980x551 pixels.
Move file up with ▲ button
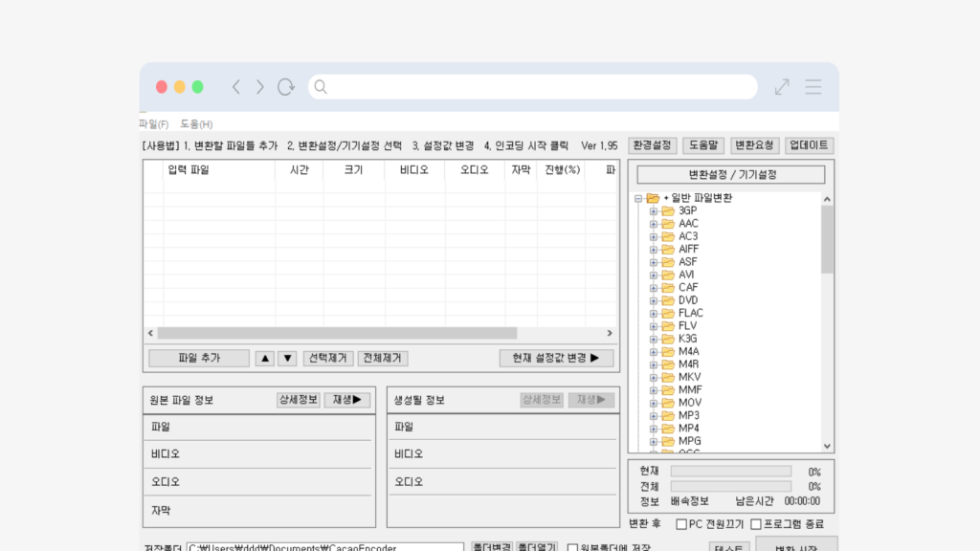pos(265,358)
